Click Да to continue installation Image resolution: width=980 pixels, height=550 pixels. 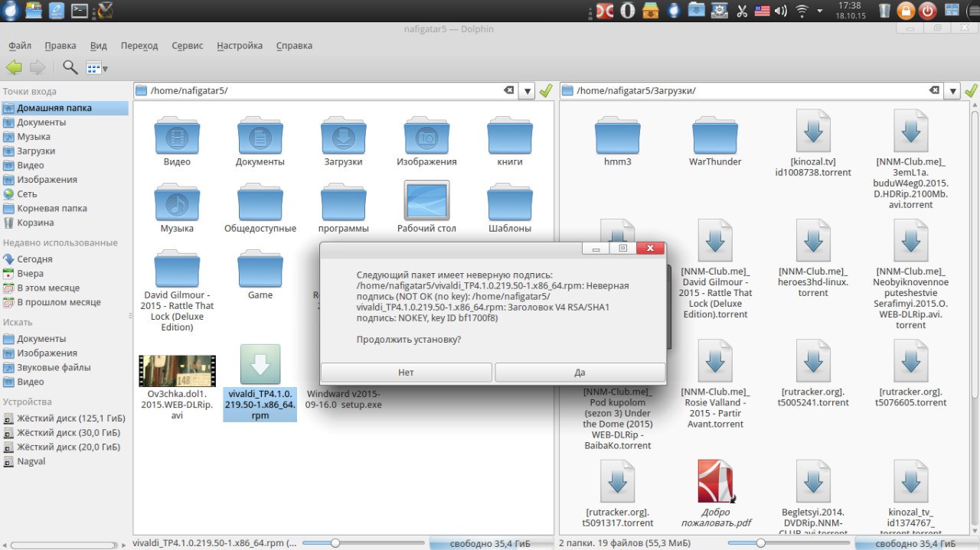point(580,373)
